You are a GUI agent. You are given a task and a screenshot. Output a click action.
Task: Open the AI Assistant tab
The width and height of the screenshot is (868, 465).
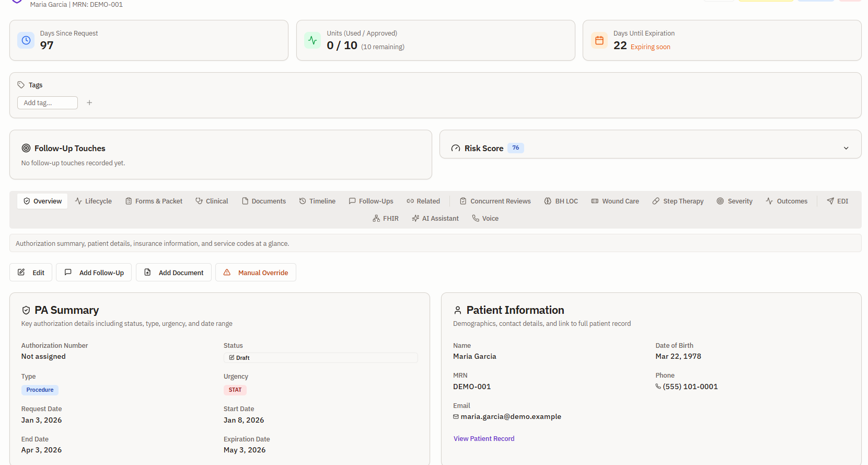tap(435, 218)
